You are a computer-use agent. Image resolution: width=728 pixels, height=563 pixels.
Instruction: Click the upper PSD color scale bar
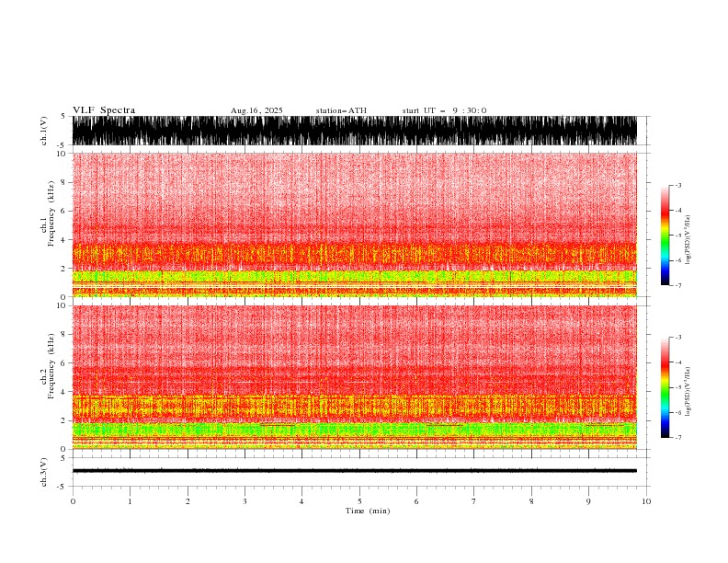pos(665,236)
